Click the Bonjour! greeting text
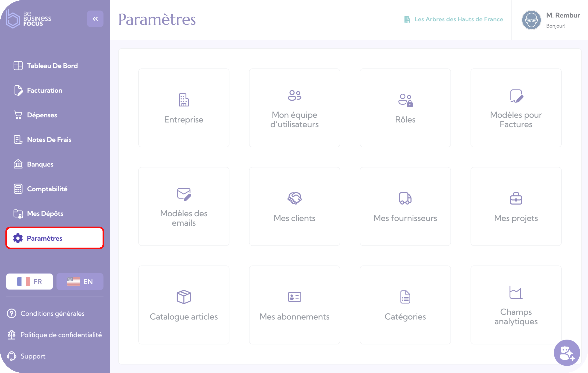Screen dimensions: 588x373 [556, 26]
